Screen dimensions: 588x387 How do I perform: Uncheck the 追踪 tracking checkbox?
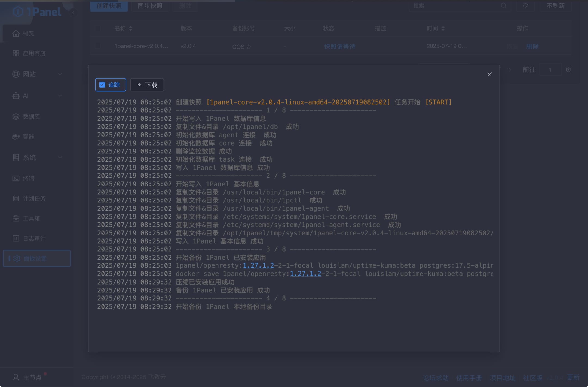(x=102, y=85)
